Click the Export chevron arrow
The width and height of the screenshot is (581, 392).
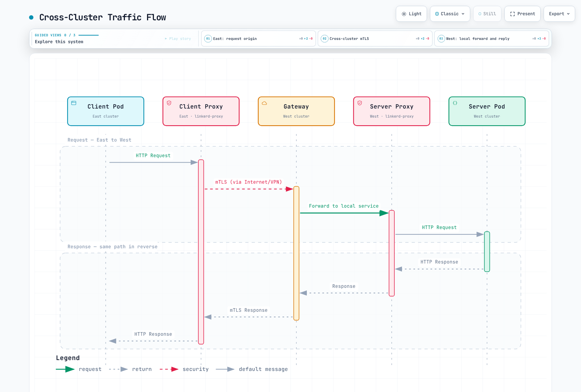click(568, 14)
